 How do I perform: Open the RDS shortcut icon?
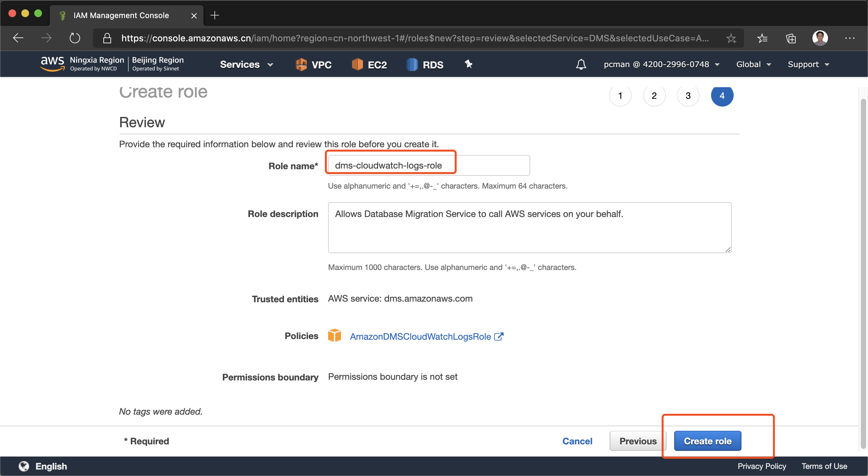click(411, 64)
